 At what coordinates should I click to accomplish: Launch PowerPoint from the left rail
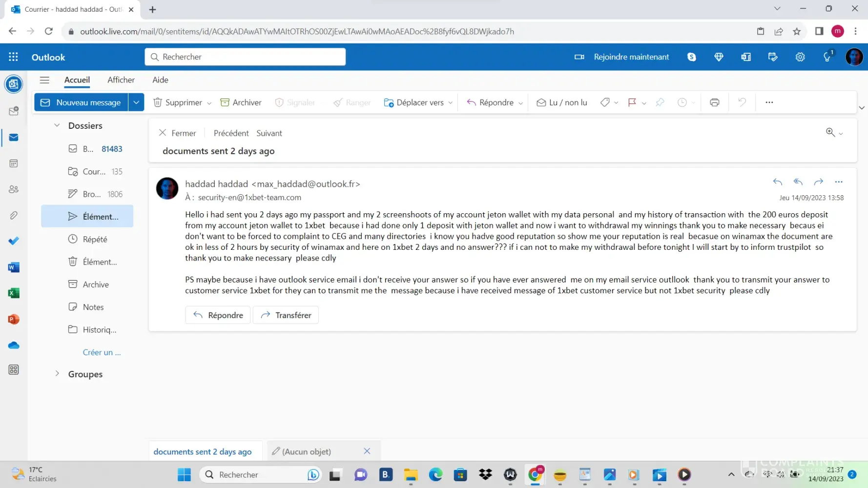[x=14, y=319]
